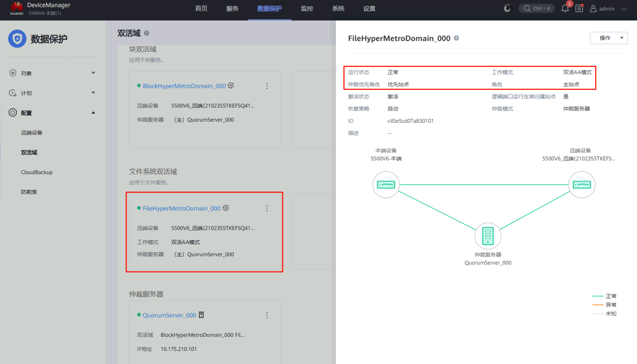637x364 pixels.
Task: Click the notification bell icon
Action: [x=565, y=9]
